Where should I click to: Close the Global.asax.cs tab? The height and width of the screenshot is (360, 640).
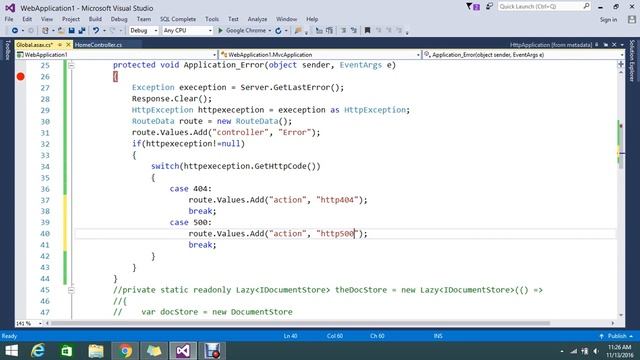[x=68, y=44]
